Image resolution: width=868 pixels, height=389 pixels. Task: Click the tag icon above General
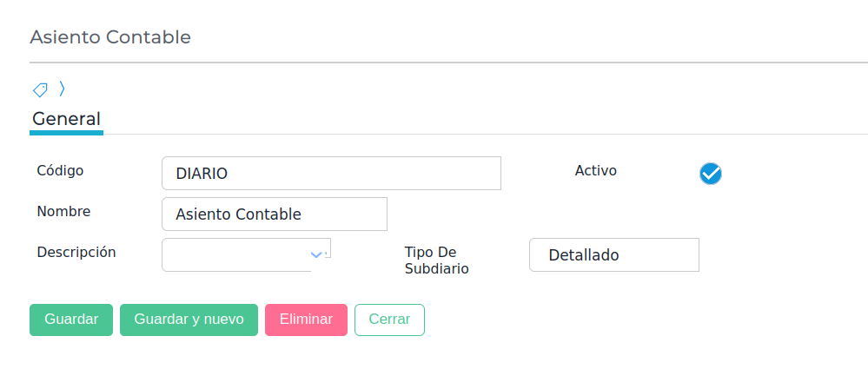tap(40, 89)
